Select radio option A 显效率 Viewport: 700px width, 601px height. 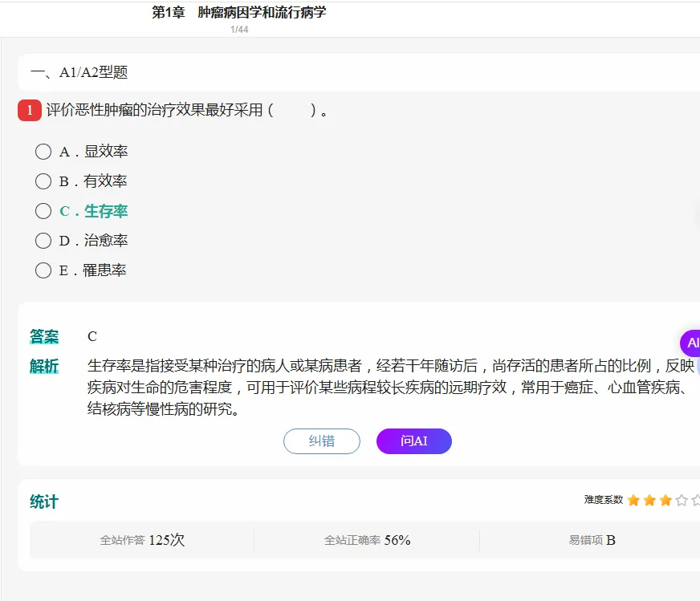pos(43,152)
